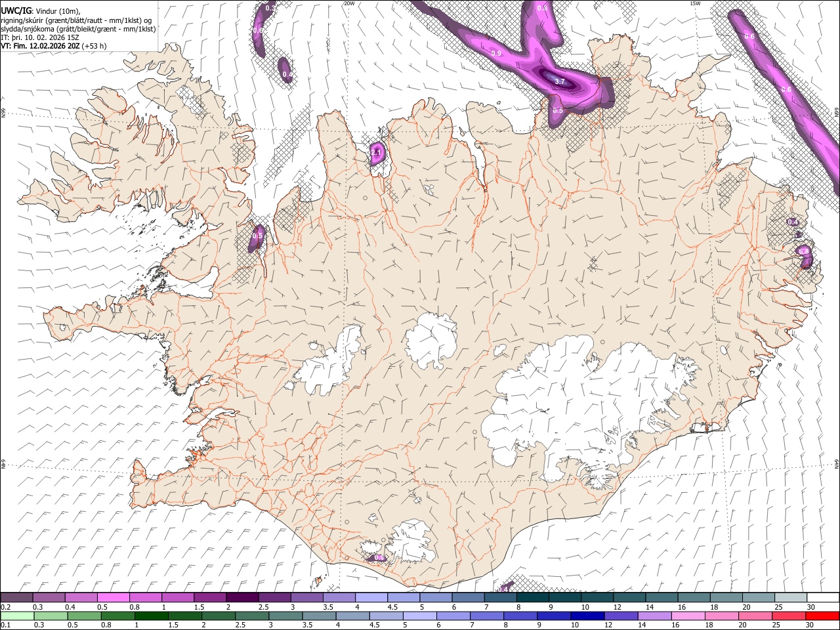
Task: Select upper legend swatch between 0.5 and 0.8
Action: pyautogui.click(x=113, y=597)
